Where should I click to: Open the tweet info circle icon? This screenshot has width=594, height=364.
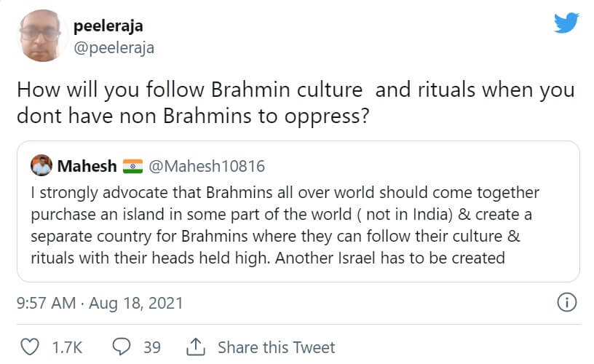coord(566,301)
